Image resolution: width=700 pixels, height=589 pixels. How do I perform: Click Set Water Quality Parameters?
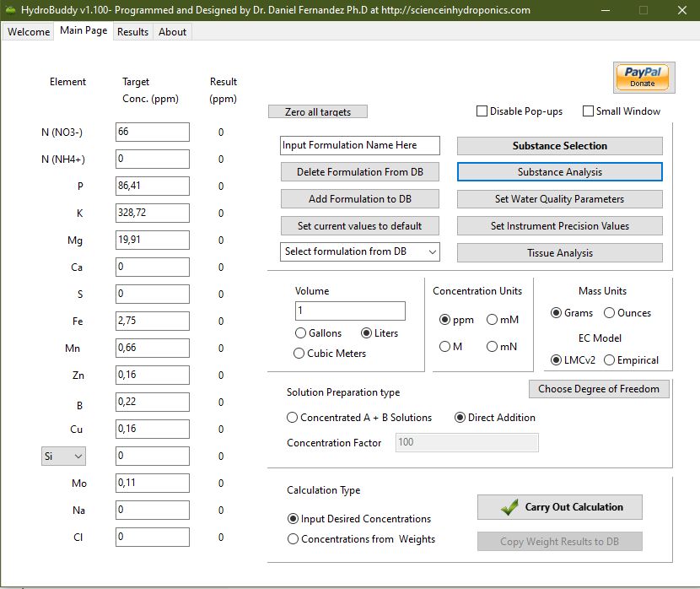pyautogui.click(x=559, y=199)
